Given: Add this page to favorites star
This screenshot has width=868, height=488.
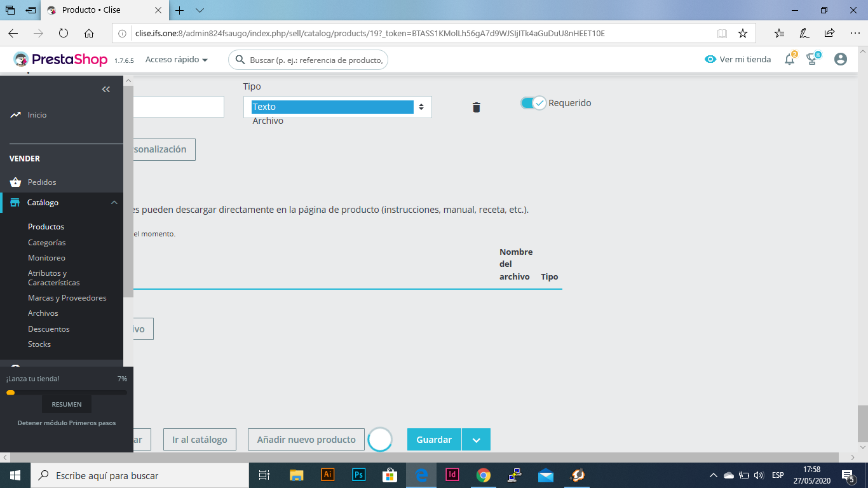Looking at the screenshot, I should click(x=743, y=33).
